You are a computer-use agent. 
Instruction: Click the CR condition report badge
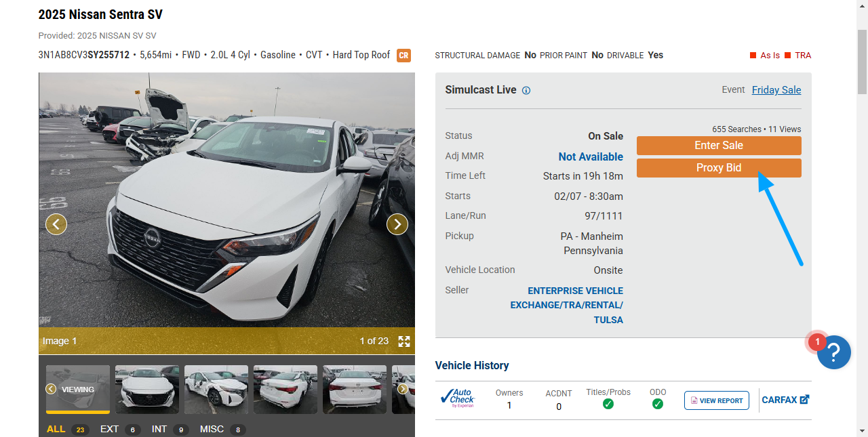tap(403, 56)
